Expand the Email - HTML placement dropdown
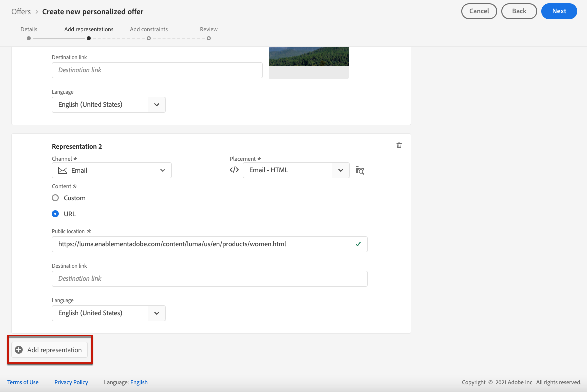This screenshot has height=392, width=587. [x=341, y=170]
